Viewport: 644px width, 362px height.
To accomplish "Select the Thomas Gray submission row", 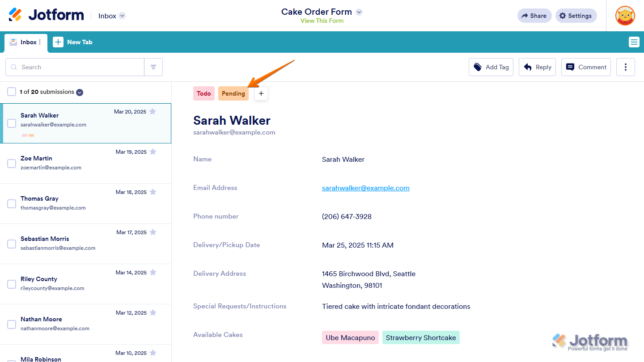I will tap(85, 204).
